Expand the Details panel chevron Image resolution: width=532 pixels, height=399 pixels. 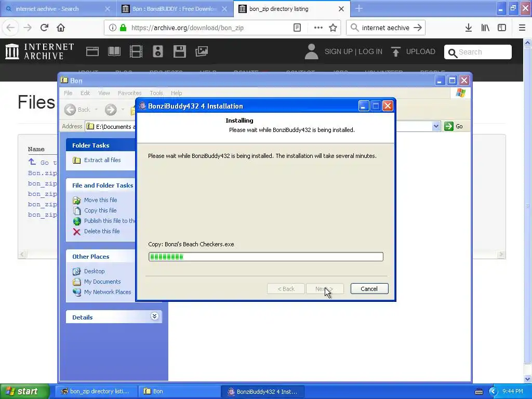coord(154,316)
